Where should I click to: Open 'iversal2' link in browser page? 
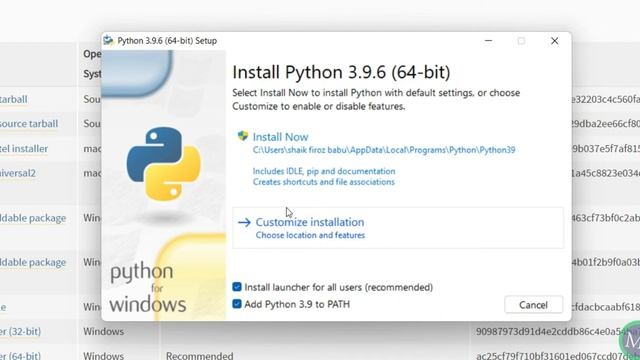[18, 173]
